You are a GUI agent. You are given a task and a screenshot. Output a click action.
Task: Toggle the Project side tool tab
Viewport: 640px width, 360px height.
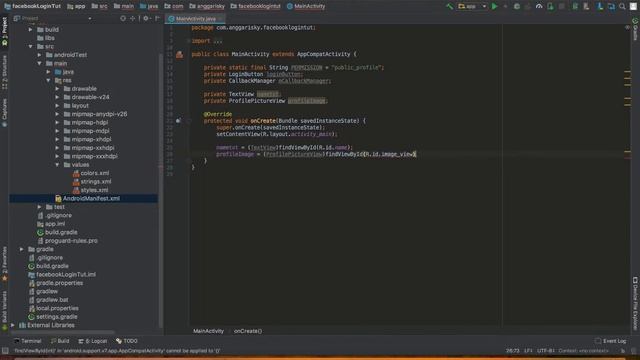click(4, 31)
